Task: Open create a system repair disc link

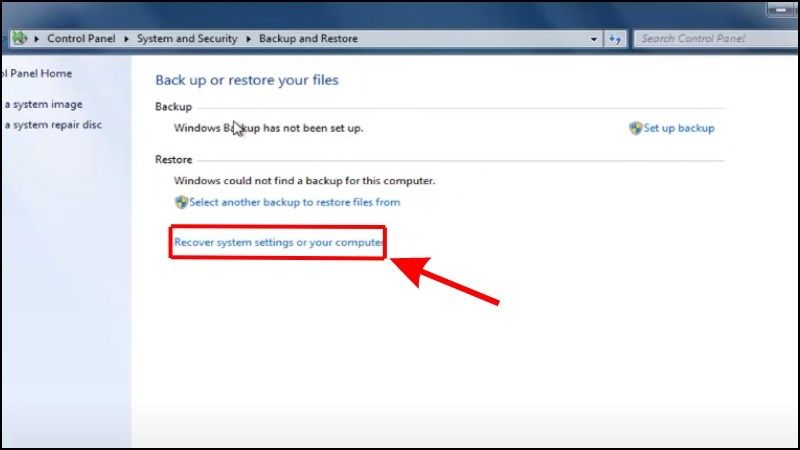Action: 53,124
